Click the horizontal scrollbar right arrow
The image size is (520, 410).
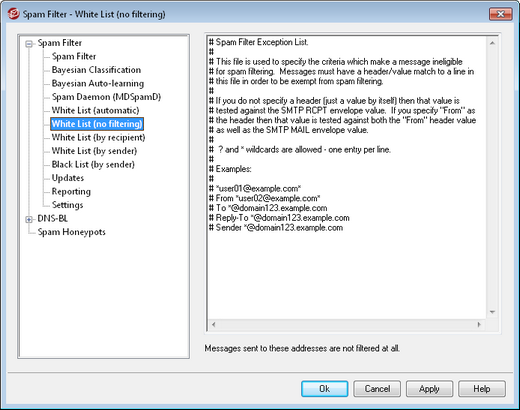[x=479, y=324]
